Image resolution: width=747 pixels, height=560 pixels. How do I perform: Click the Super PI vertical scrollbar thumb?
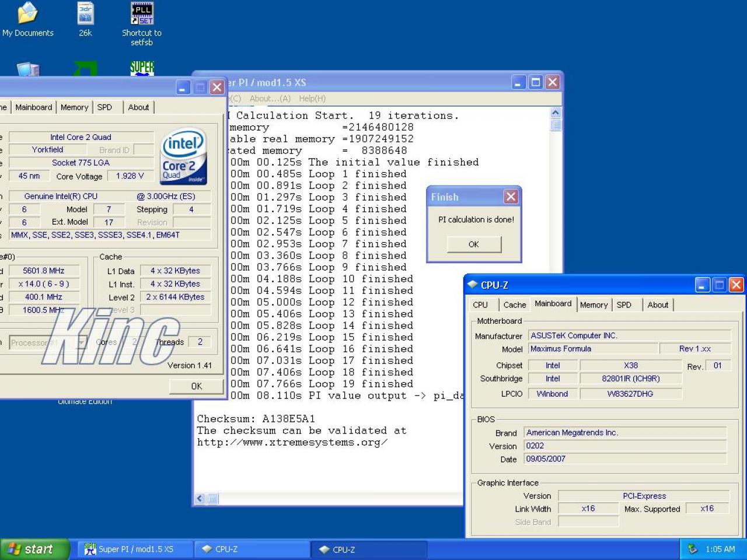point(556,125)
